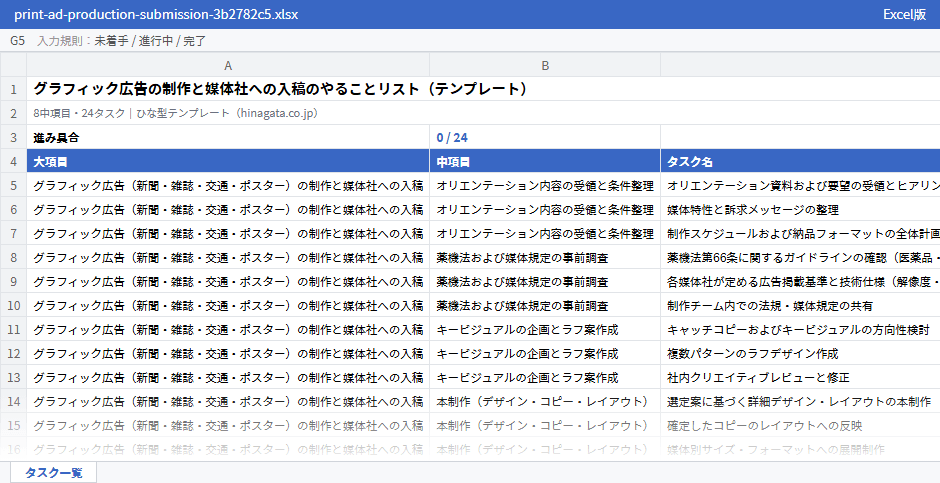This screenshot has width=940, height=483.
Task: Select row 8 cell 薬機法および媒体規定の事前調査
Action: 545,257
